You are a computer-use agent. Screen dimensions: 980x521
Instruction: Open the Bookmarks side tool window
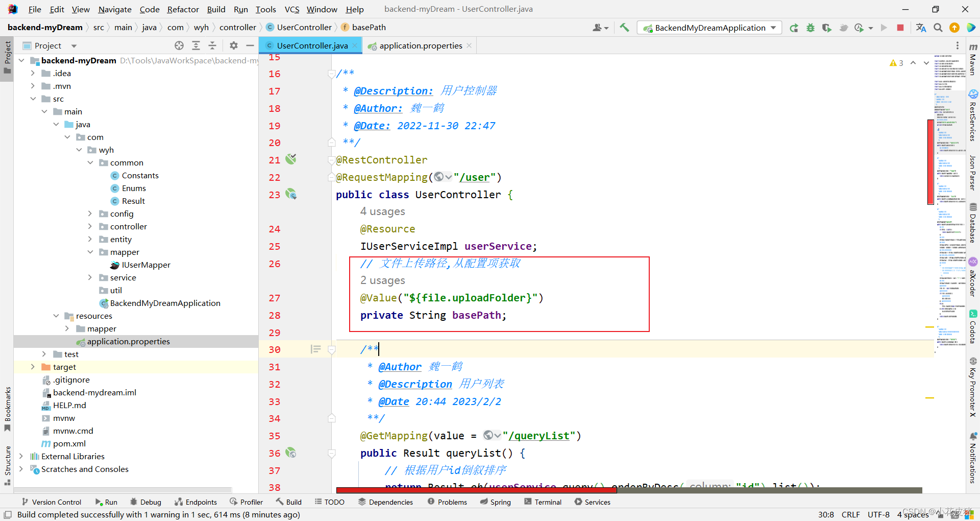(7, 409)
